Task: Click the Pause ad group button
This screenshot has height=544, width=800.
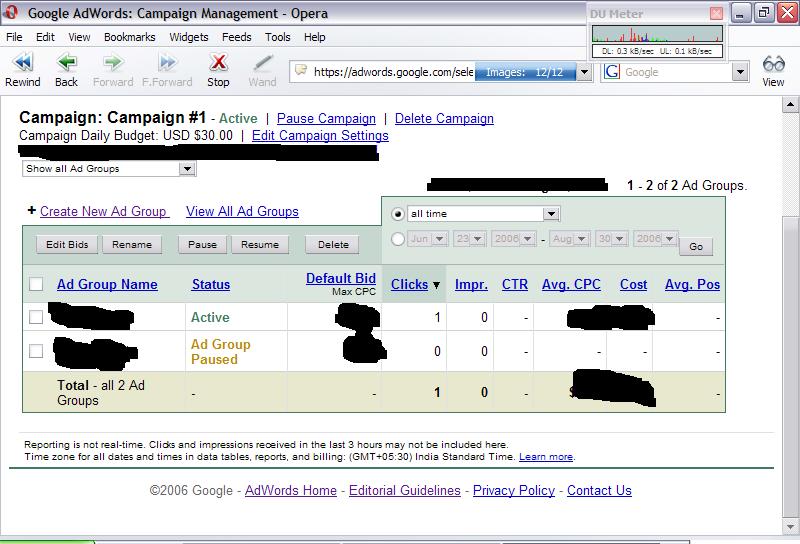Action: (203, 244)
